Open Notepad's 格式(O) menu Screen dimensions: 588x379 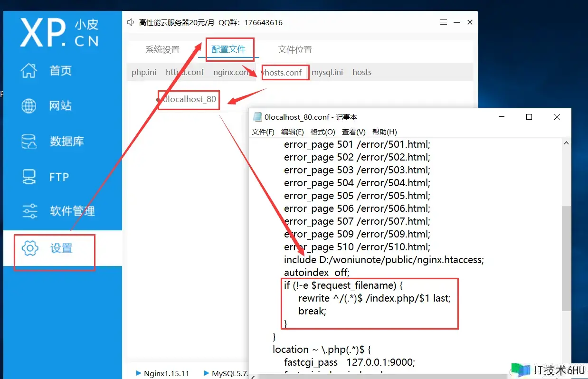(322, 132)
